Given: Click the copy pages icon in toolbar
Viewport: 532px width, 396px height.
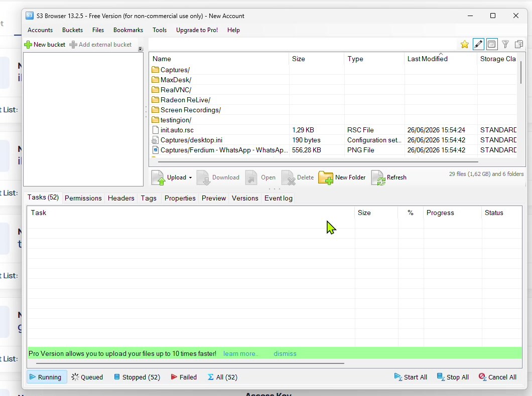Looking at the screenshot, I should [519, 45].
